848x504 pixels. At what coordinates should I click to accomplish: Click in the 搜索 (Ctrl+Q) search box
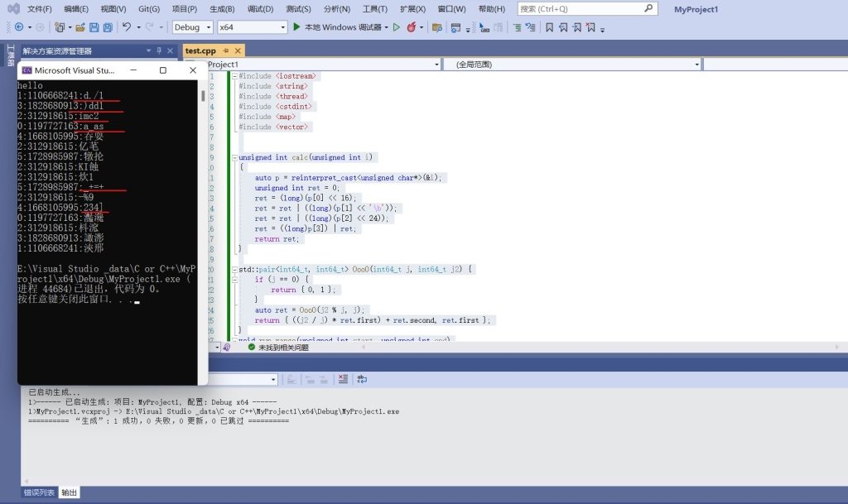pos(578,9)
